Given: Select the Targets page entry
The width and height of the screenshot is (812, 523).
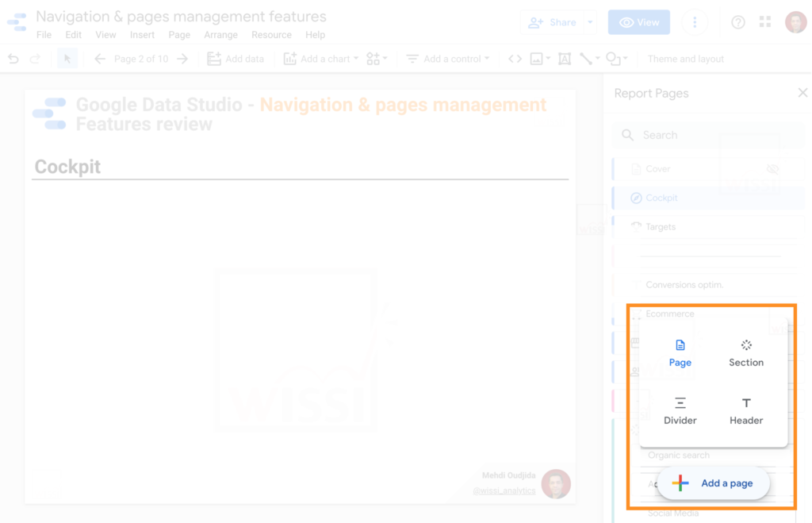Looking at the screenshot, I should click(x=708, y=227).
